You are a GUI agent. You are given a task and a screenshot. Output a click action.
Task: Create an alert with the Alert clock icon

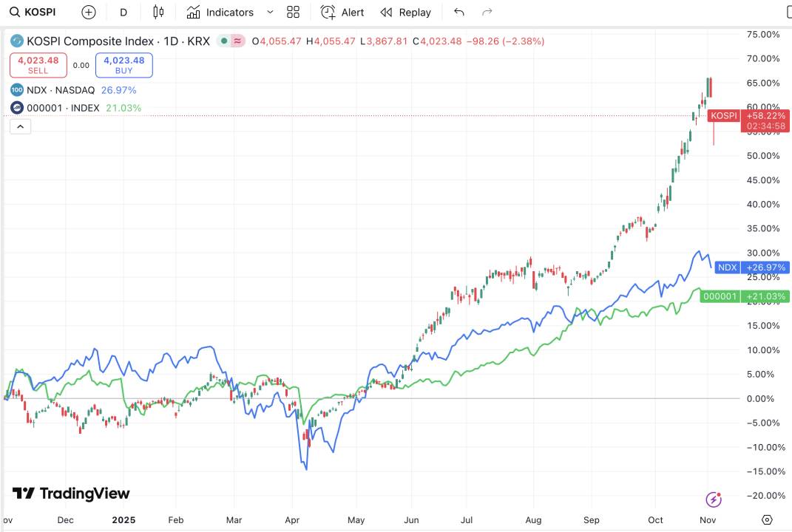pos(341,12)
